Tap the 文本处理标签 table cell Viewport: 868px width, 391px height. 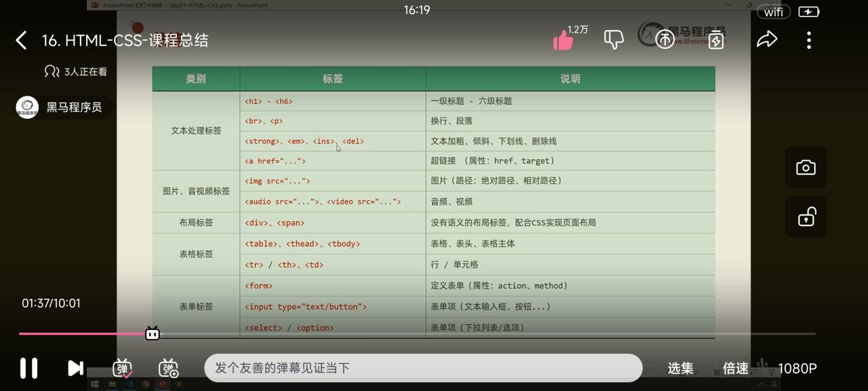click(196, 130)
